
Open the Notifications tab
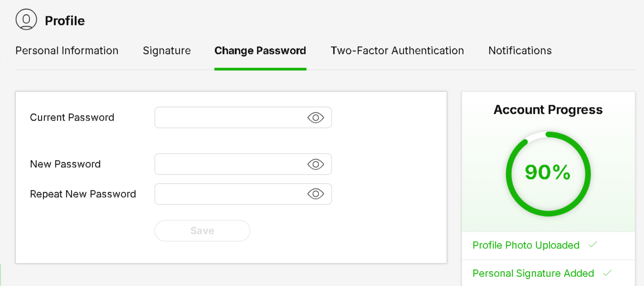coord(520,51)
